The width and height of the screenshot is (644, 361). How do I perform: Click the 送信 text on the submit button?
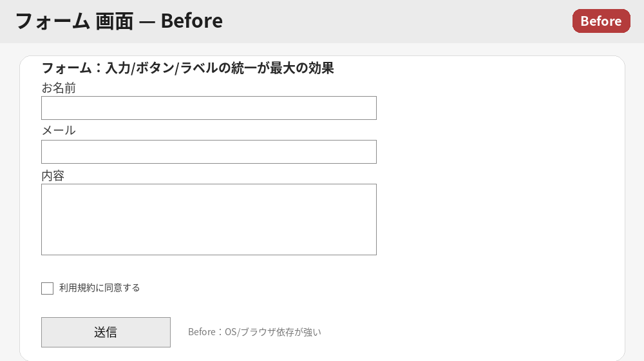coord(106,332)
